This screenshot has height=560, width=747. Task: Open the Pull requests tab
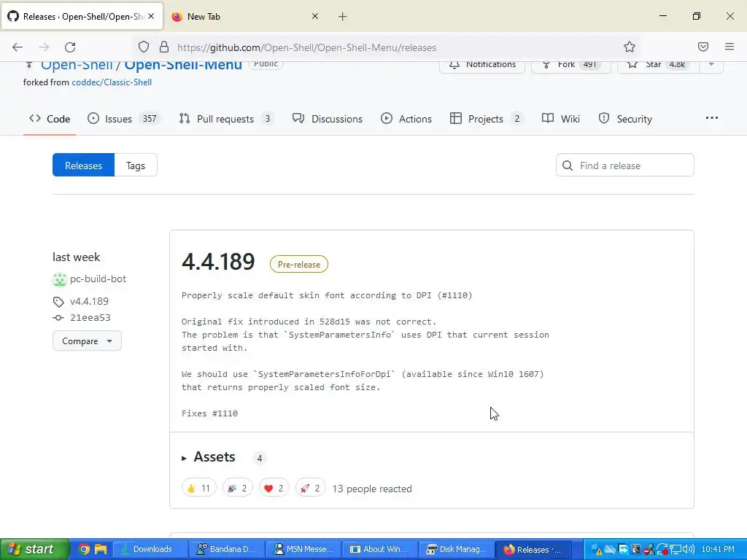pyautogui.click(x=227, y=119)
